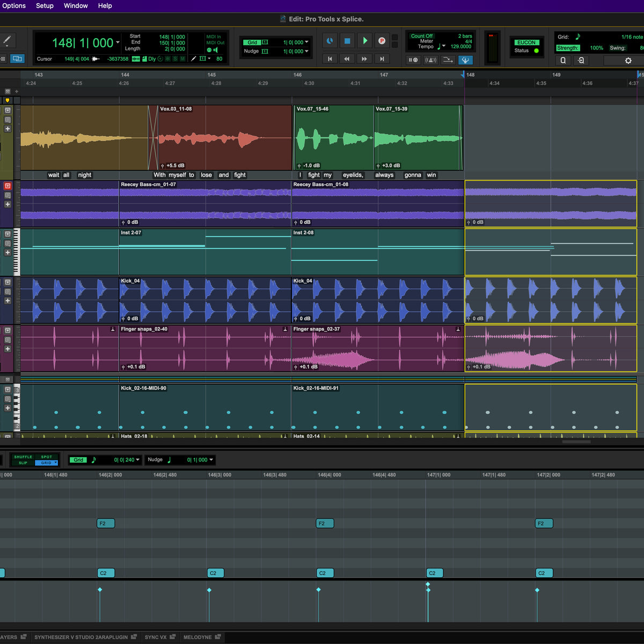
Task: Toggle the metronome click button
Action: tap(430, 60)
